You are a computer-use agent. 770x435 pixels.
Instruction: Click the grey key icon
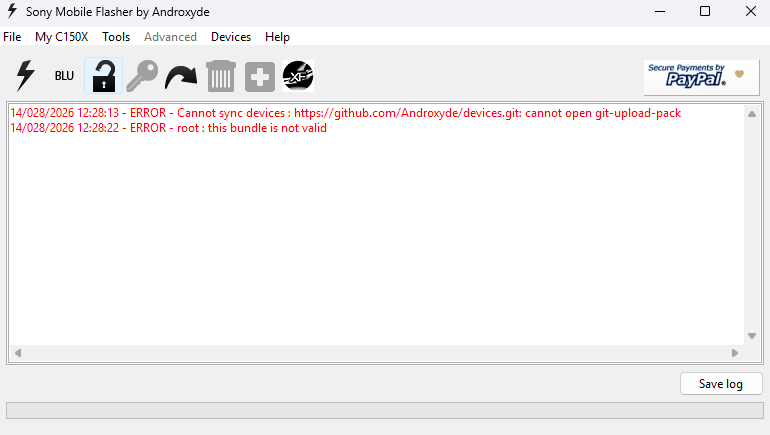pos(142,76)
